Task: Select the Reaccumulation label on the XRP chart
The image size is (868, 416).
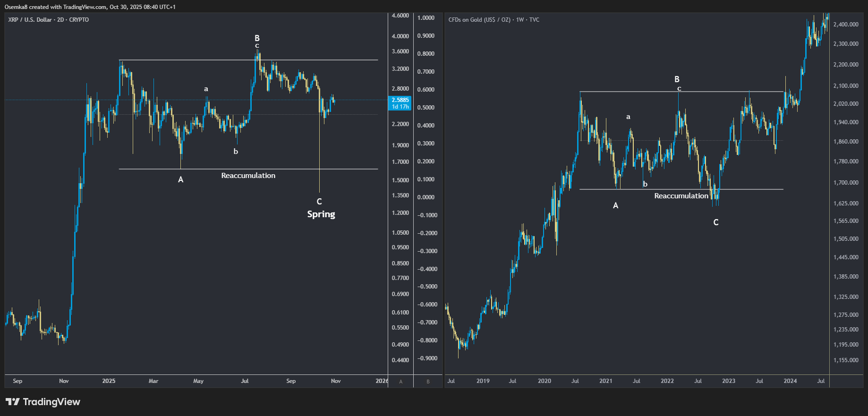Action: click(x=248, y=176)
